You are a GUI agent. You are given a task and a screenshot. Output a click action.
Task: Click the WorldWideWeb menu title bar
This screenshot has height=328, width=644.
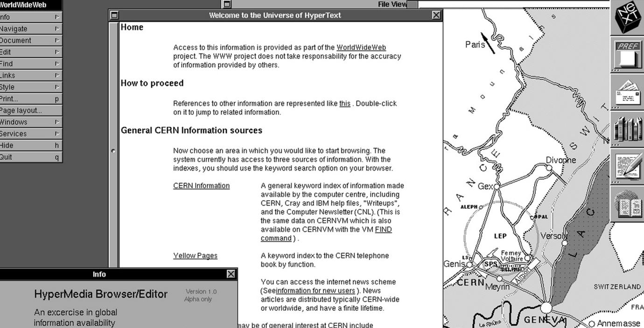(30, 5)
